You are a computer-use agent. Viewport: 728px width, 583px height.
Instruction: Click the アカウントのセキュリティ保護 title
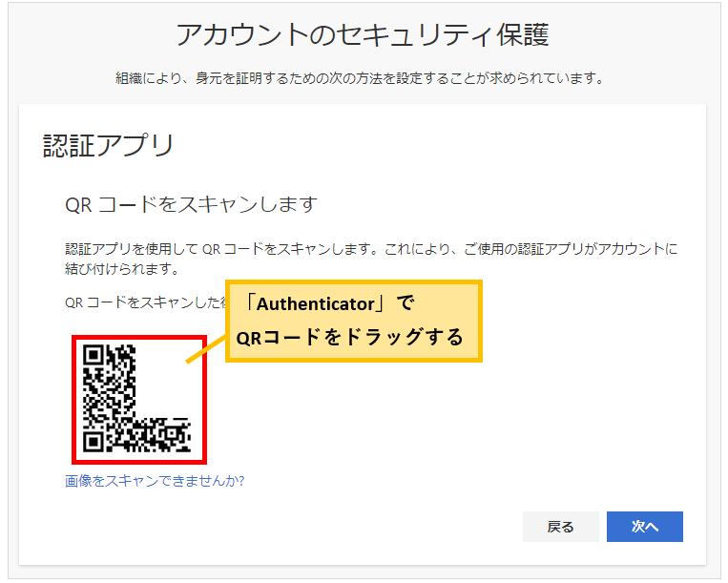click(363, 34)
